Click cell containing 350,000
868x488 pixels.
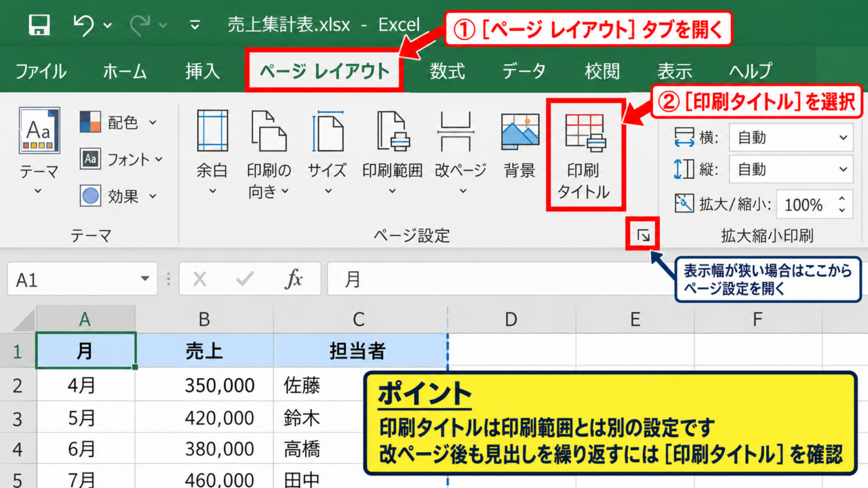point(204,386)
